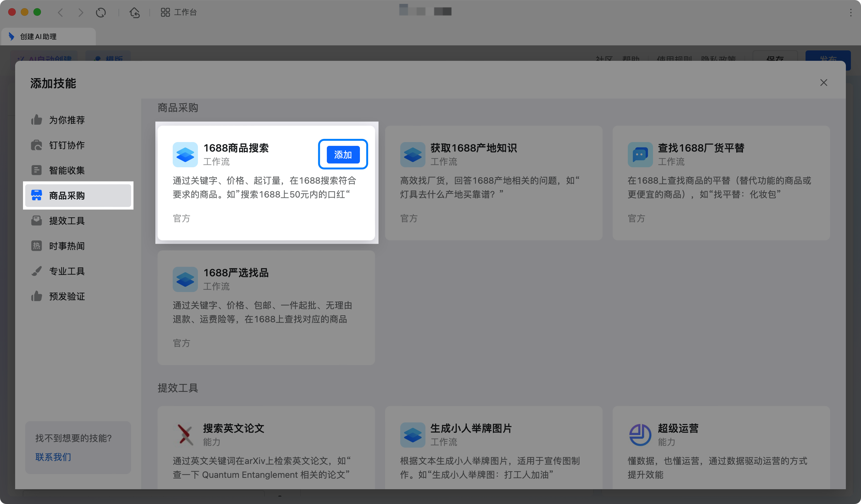This screenshot has width=861, height=504.
Task: Open the vertical three-dot window menu
Action: (x=851, y=13)
